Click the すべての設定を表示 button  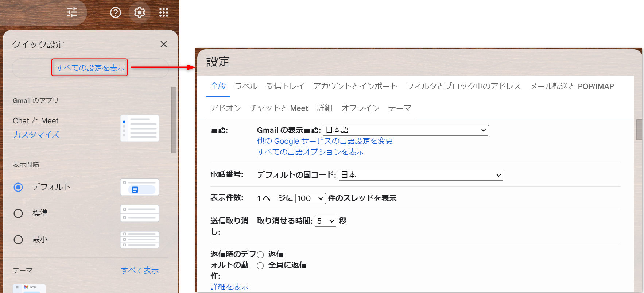[90, 68]
